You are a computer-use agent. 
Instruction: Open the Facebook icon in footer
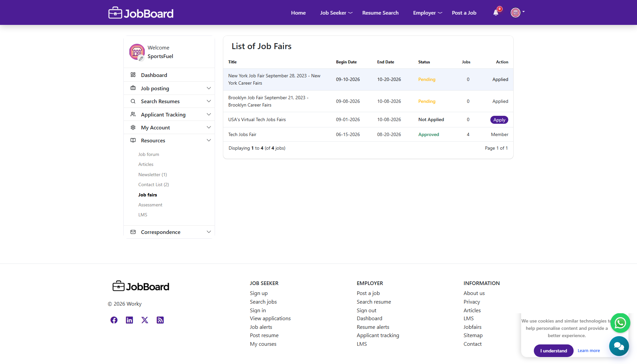[x=114, y=320]
